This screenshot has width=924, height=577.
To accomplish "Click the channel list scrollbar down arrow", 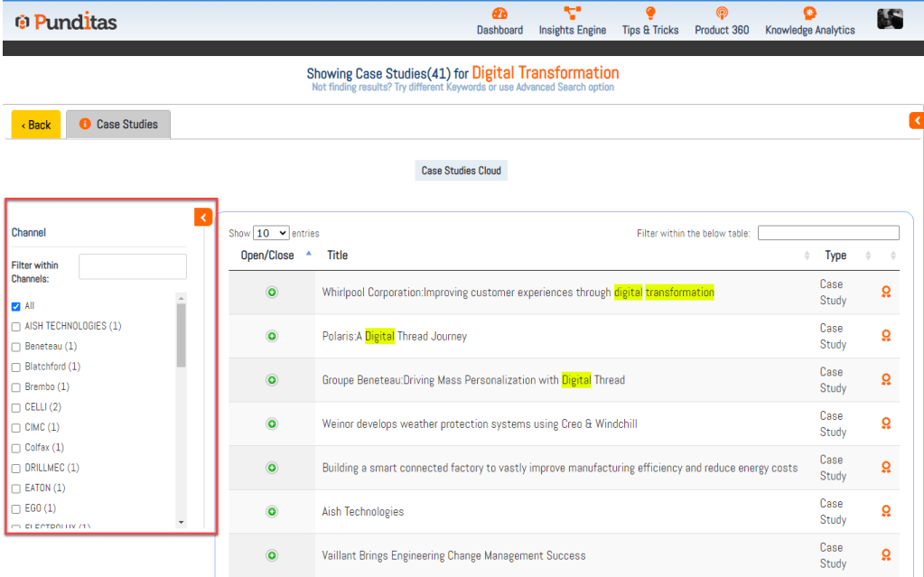I will coord(181,522).
